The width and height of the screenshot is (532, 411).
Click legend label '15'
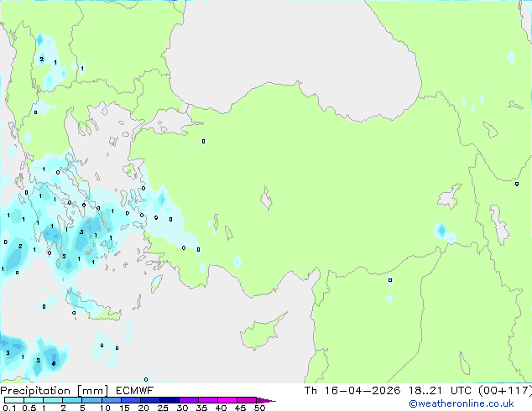(124, 408)
